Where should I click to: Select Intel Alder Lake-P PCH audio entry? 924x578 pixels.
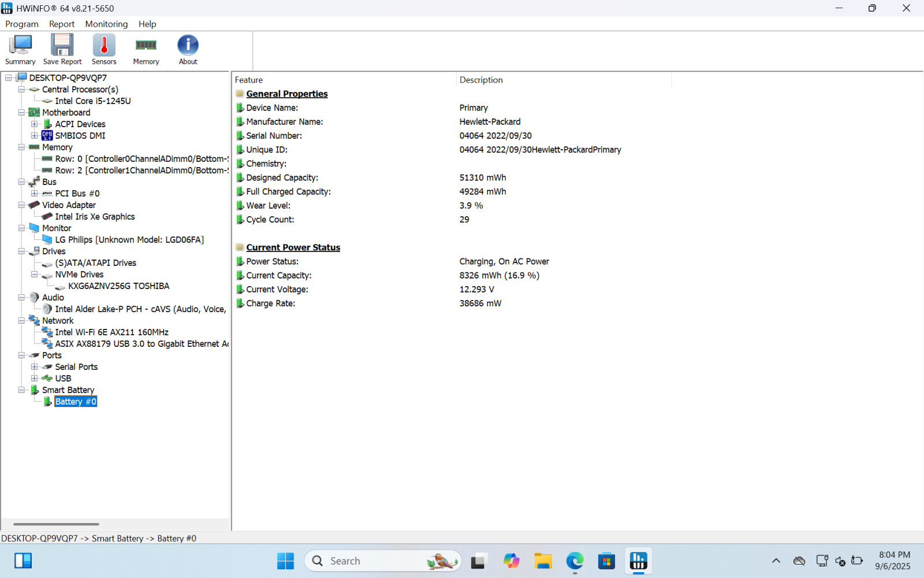click(x=140, y=309)
